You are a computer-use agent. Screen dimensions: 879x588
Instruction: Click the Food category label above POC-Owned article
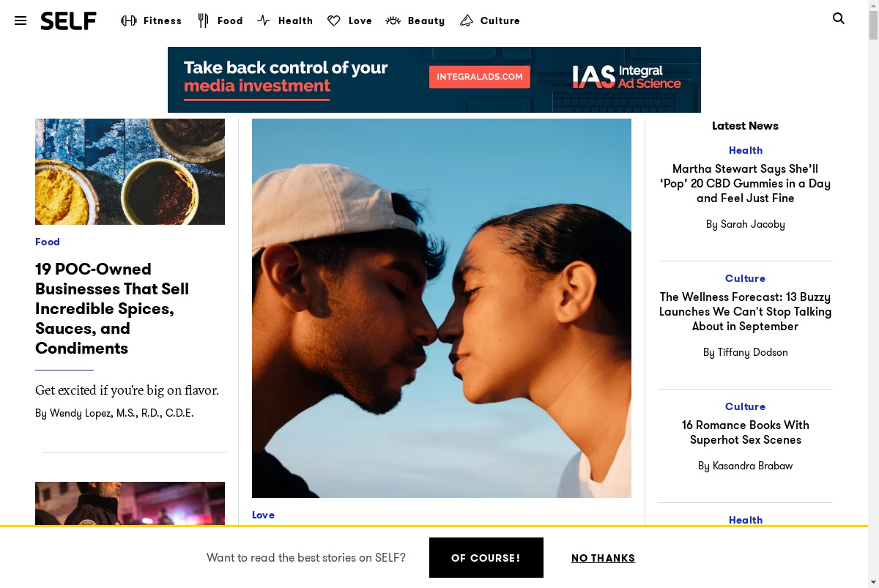(48, 242)
